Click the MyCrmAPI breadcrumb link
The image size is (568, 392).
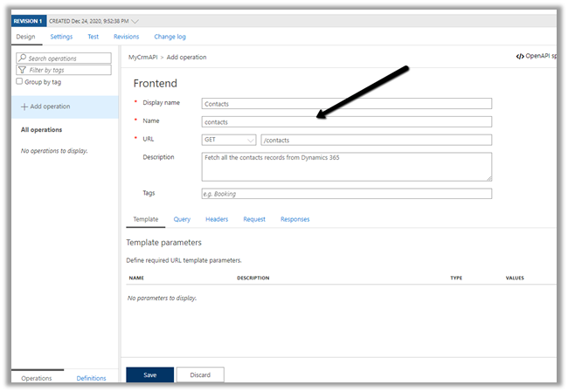pyautogui.click(x=143, y=56)
